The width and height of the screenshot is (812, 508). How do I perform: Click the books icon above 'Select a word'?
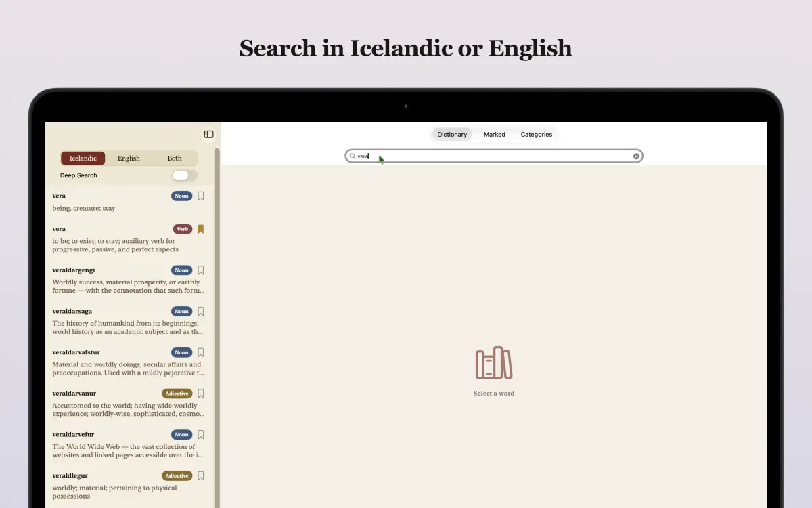pos(494,363)
